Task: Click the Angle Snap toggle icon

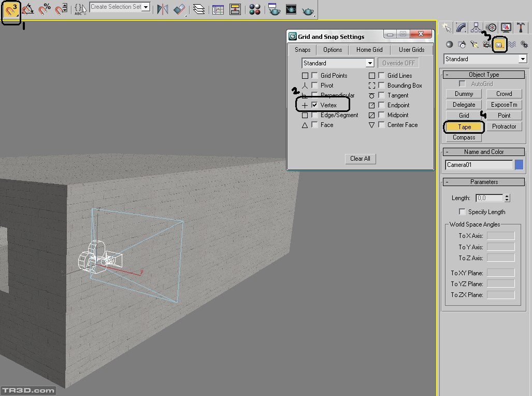Action: point(28,9)
